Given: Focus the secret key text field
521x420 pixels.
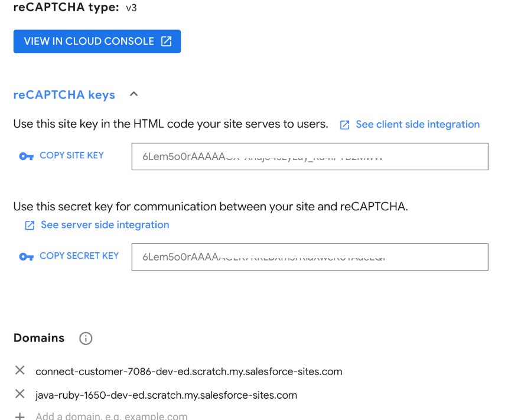Looking at the screenshot, I should pos(310,257).
